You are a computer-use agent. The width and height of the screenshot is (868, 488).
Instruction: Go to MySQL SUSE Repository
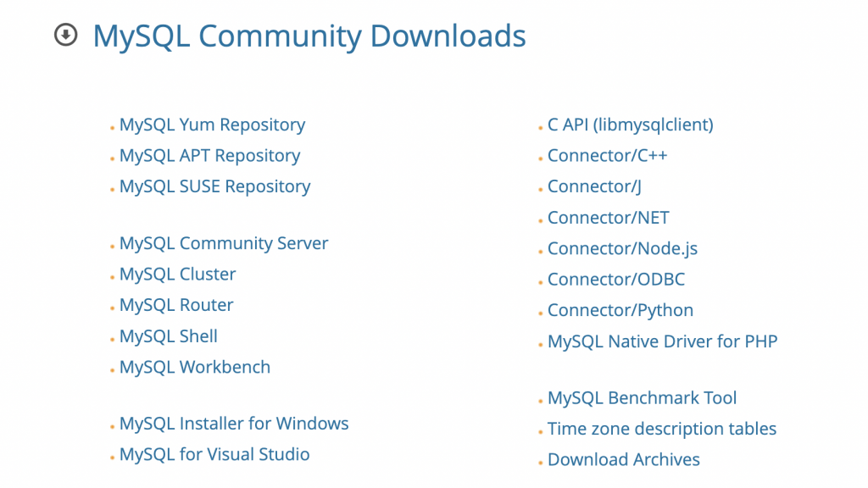click(x=214, y=187)
